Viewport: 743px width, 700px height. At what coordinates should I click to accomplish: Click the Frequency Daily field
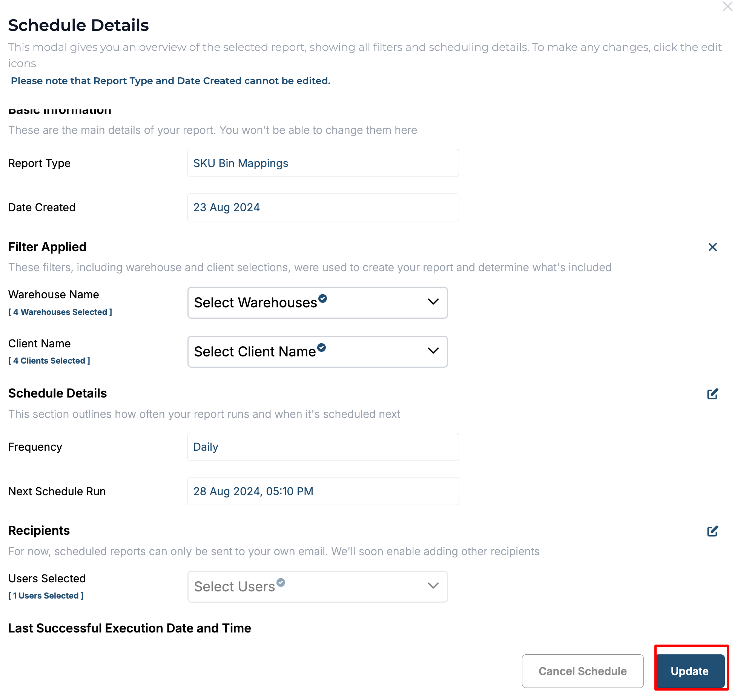click(323, 447)
